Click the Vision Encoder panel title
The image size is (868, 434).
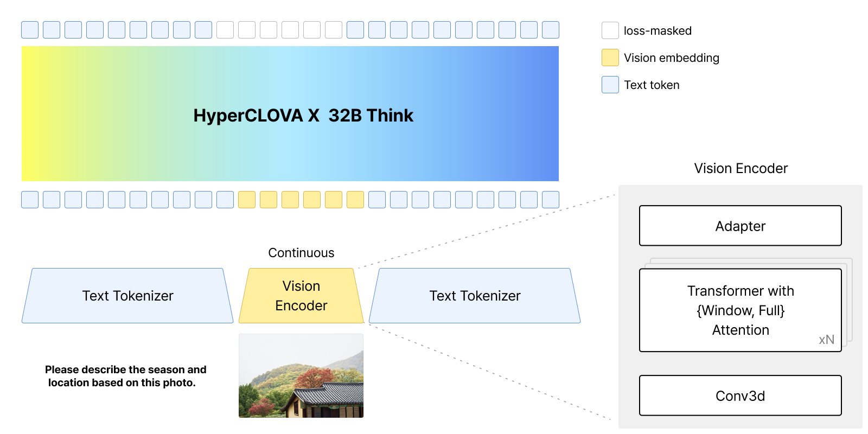[741, 168]
